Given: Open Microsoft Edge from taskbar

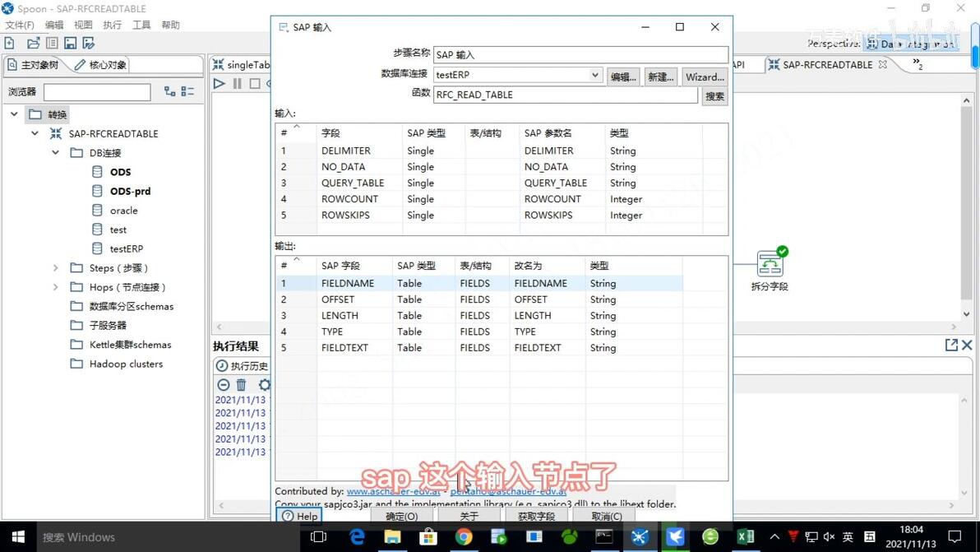Looking at the screenshot, I should tap(357, 537).
